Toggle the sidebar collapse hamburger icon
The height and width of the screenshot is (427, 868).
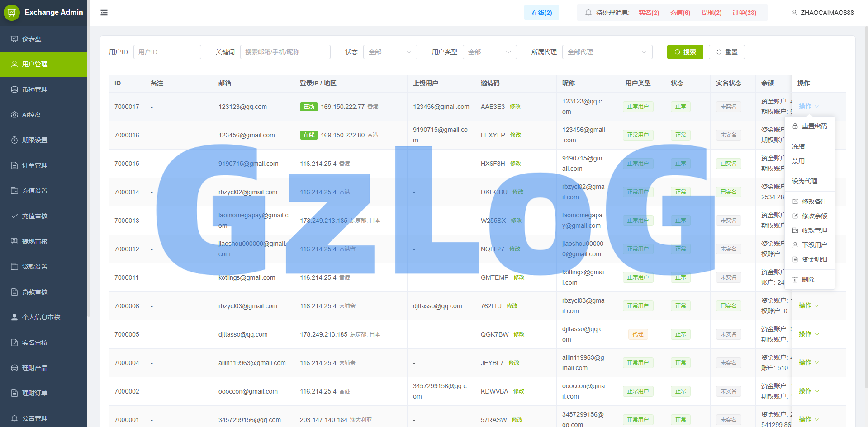pos(104,13)
